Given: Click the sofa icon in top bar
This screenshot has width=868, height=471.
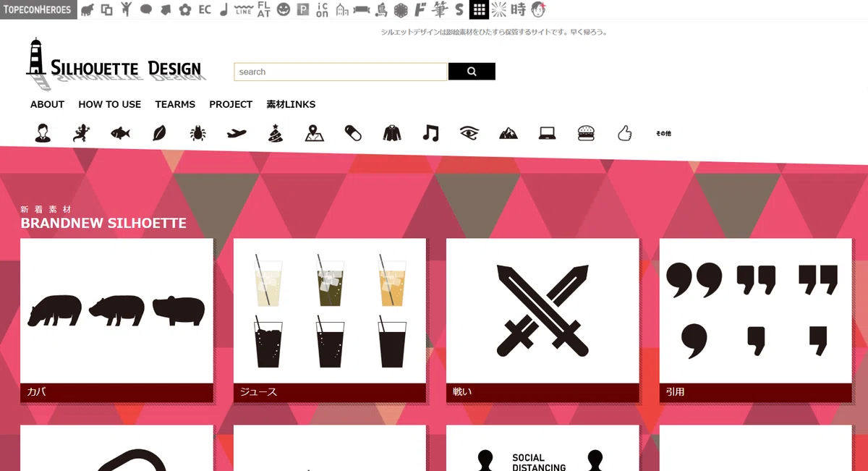Looking at the screenshot, I should (362, 9).
